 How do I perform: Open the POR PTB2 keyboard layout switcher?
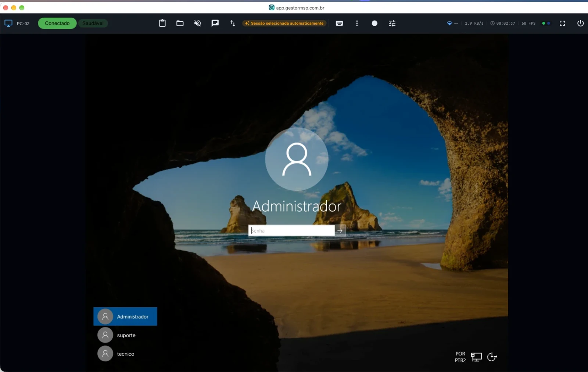pyautogui.click(x=460, y=357)
